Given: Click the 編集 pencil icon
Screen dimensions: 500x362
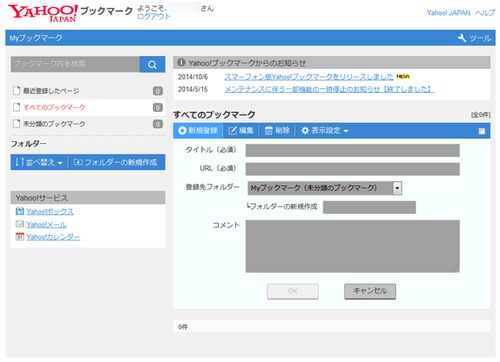Looking at the screenshot, I should (x=232, y=131).
